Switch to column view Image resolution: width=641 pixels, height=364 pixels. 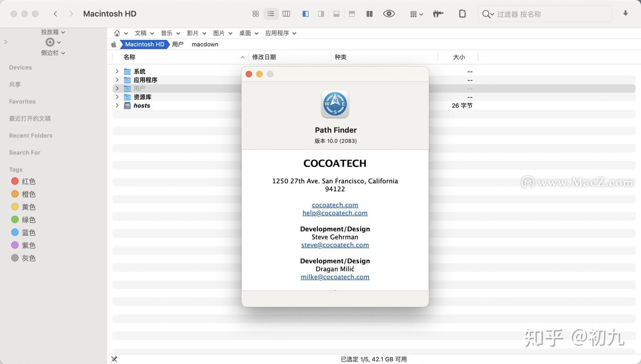286,14
